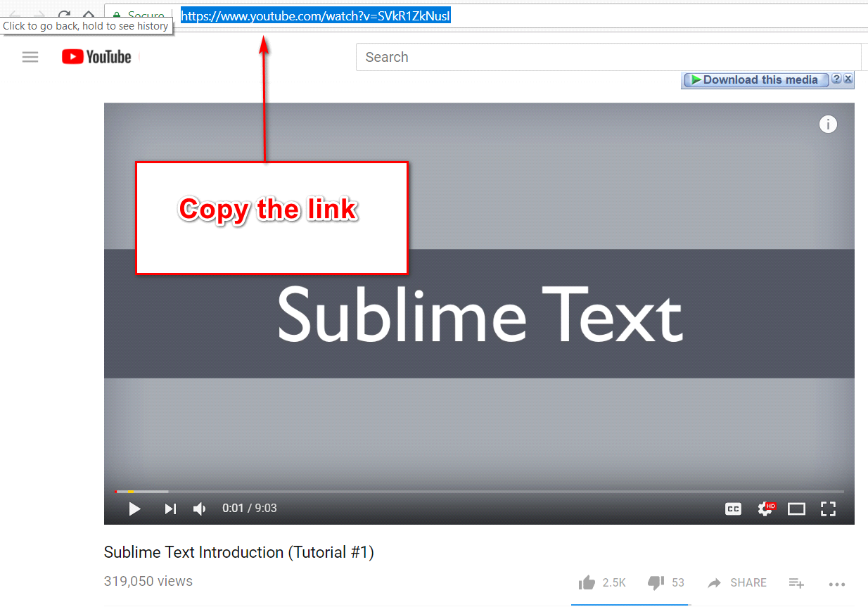
Task: Enter fullscreen video mode
Action: (x=828, y=509)
